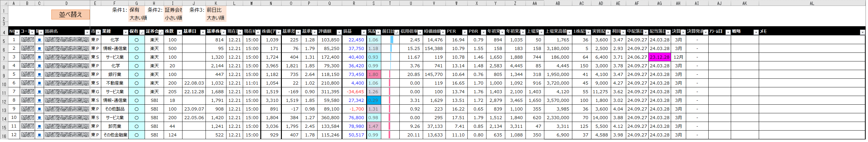Select the 評価額 cell 360,800

(329, 118)
